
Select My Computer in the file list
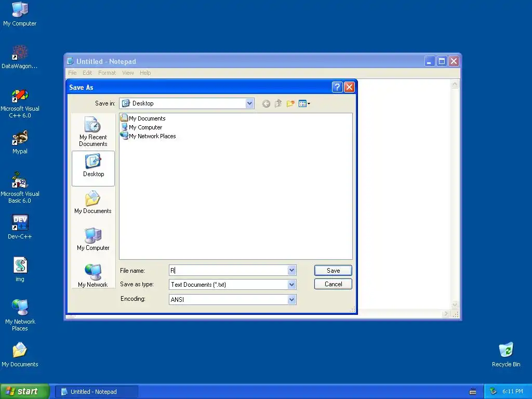(141, 127)
